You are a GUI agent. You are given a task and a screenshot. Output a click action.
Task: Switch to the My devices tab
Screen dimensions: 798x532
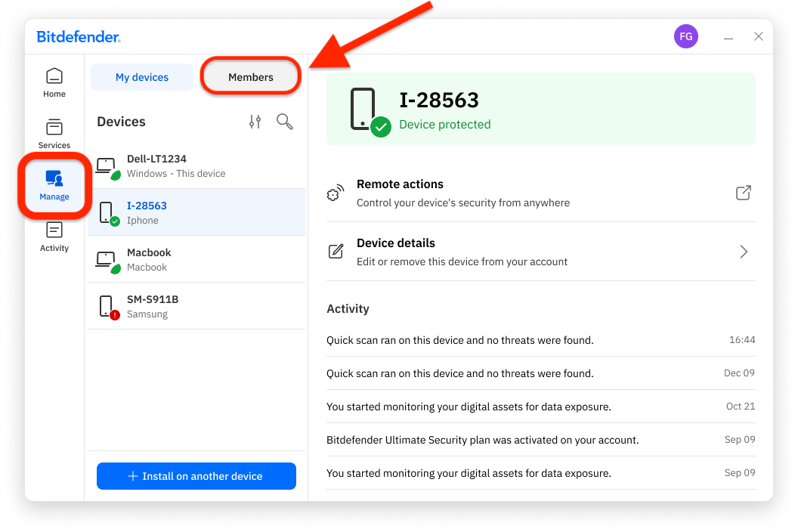[x=142, y=77]
